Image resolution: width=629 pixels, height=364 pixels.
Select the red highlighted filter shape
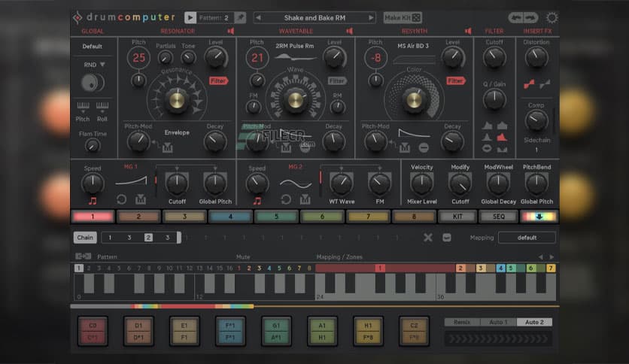[x=502, y=138]
